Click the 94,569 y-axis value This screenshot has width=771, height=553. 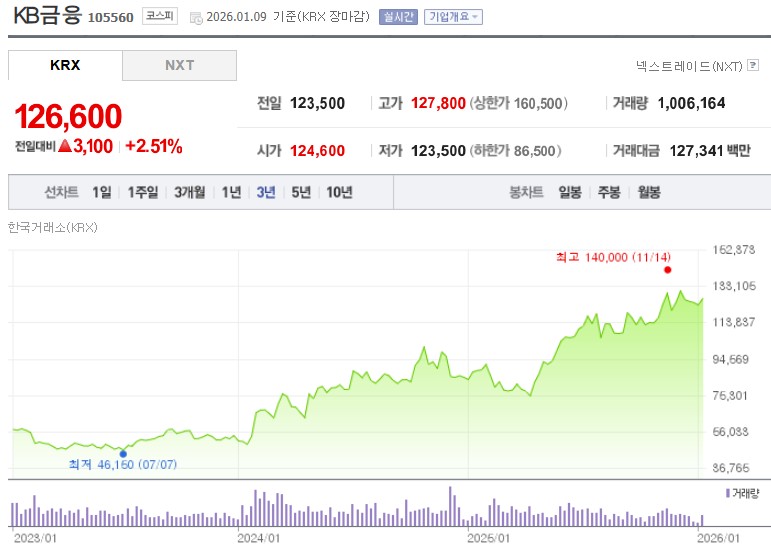coord(731,359)
